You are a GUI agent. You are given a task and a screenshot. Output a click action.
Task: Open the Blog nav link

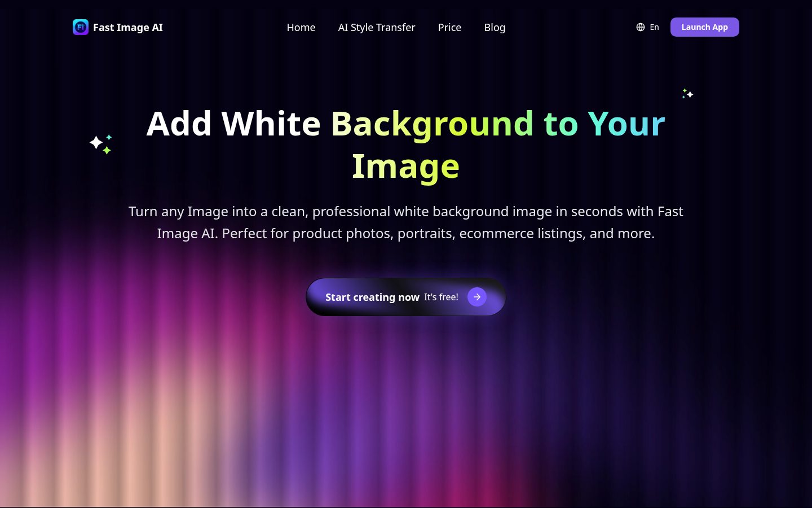click(x=495, y=27)
